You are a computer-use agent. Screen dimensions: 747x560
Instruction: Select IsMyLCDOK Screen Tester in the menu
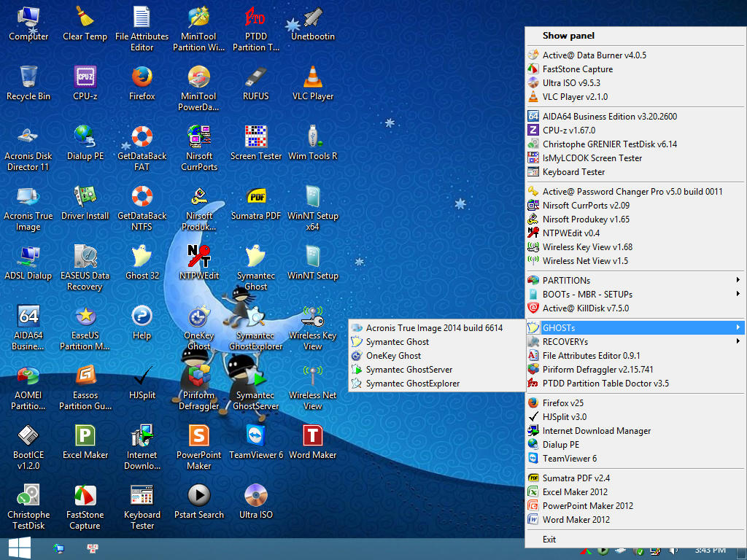pos(635,158)
